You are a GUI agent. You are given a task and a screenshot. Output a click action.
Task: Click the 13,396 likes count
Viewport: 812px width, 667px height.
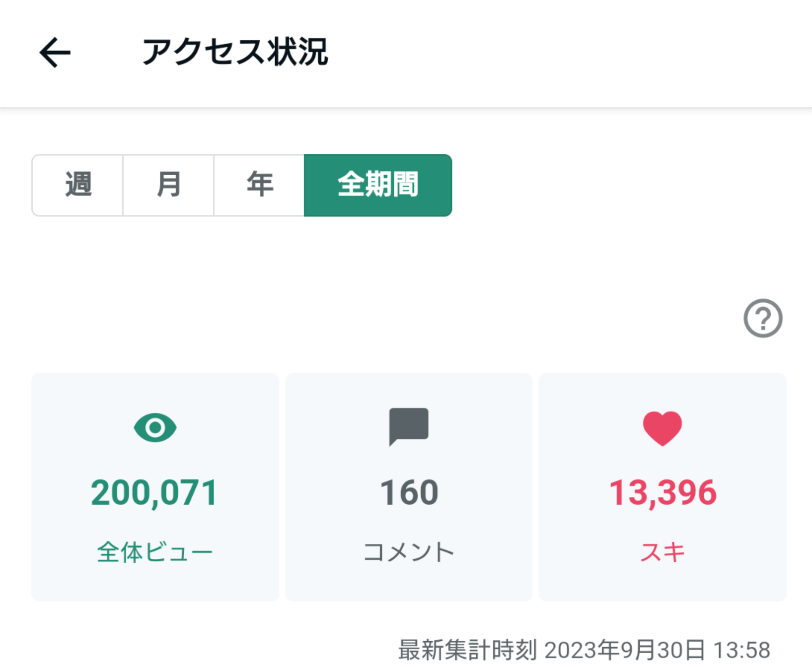pos(663,493)
